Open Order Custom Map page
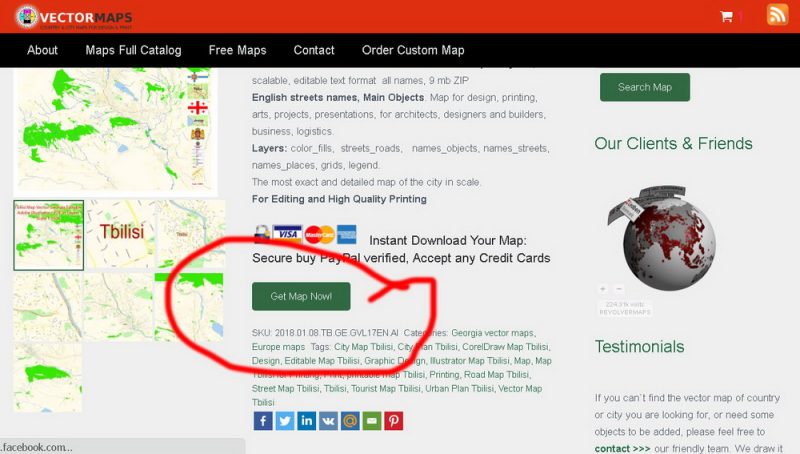 [x=413, y=50]
